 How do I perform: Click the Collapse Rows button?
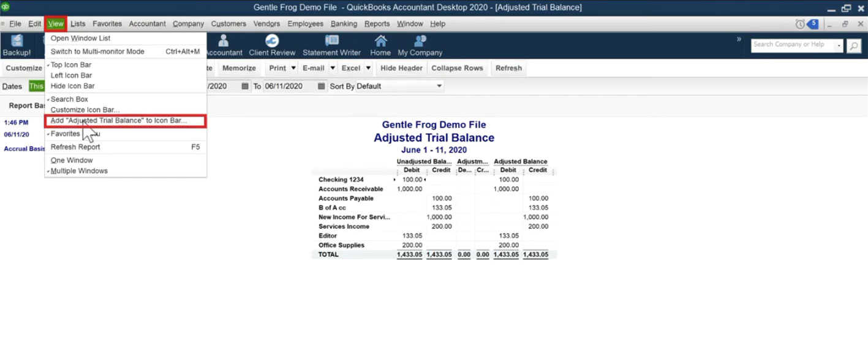coord(457,68)
